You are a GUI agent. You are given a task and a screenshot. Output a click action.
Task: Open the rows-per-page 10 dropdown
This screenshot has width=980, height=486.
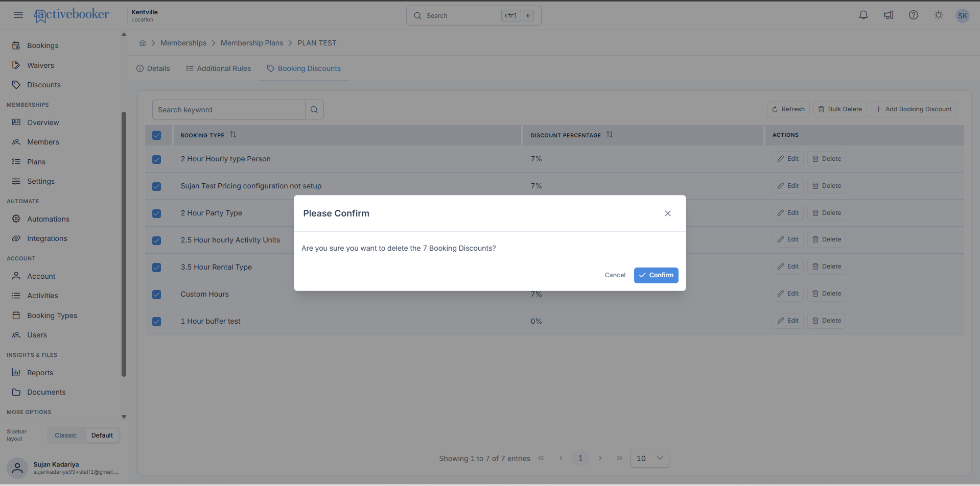650,458
